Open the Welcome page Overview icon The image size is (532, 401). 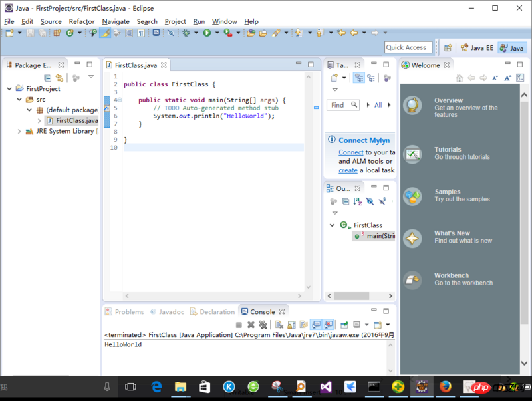point(412,106)
